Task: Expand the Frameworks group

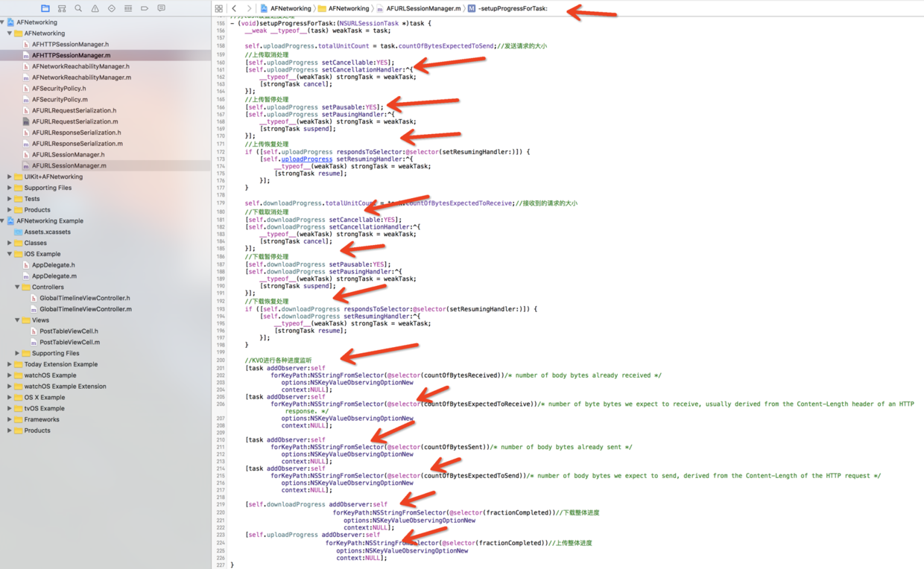Action: click(10, 419)
